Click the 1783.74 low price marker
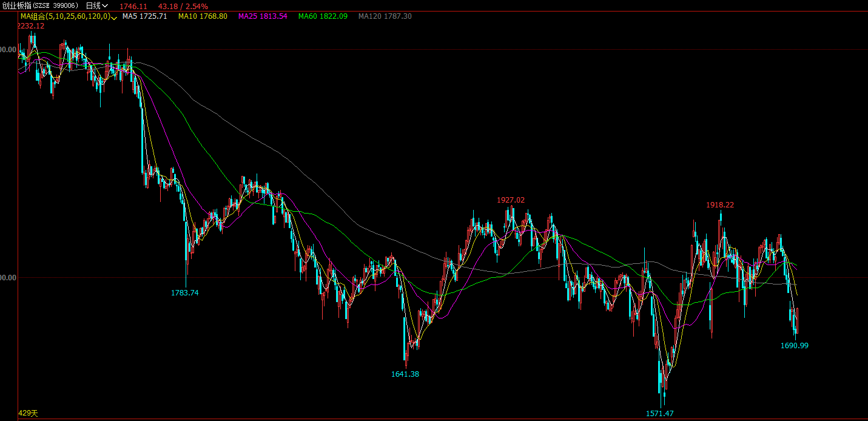 185,292
